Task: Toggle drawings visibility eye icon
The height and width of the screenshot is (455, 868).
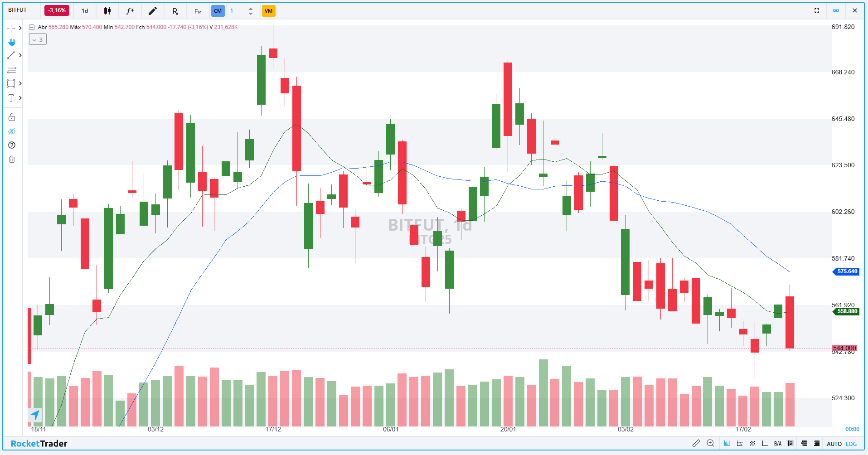Action: (x=12, y=131)
